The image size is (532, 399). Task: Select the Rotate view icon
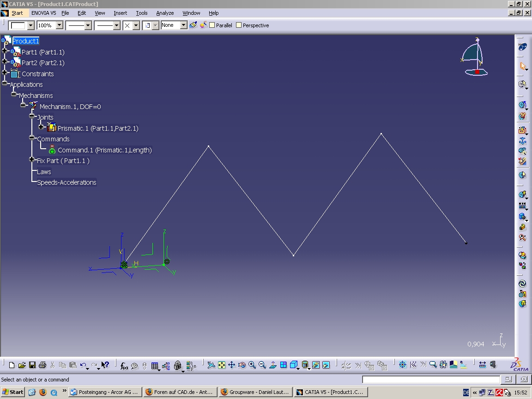point(242,365)
